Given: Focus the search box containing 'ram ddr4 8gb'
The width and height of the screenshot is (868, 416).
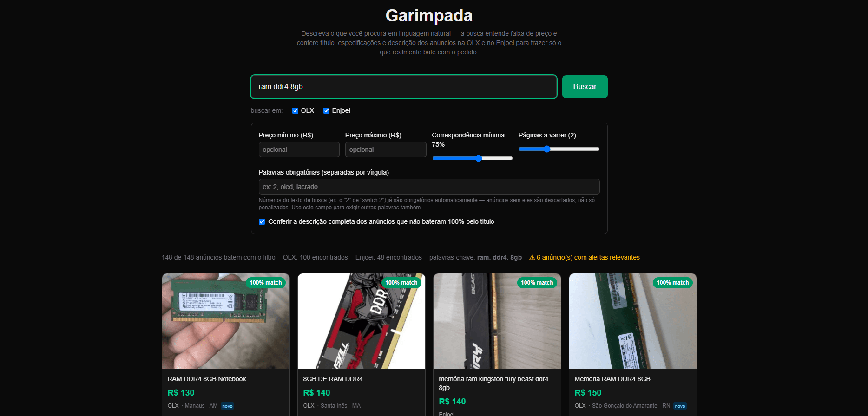Looking at the screenshot, I should (403, 87).
